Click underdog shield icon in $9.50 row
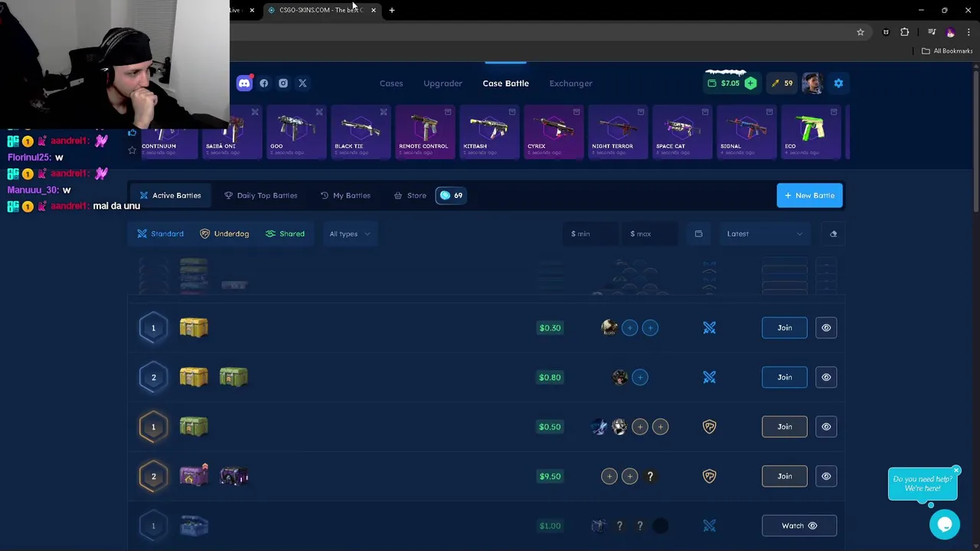Screen dimensions: 980x551 click(709, 476)
